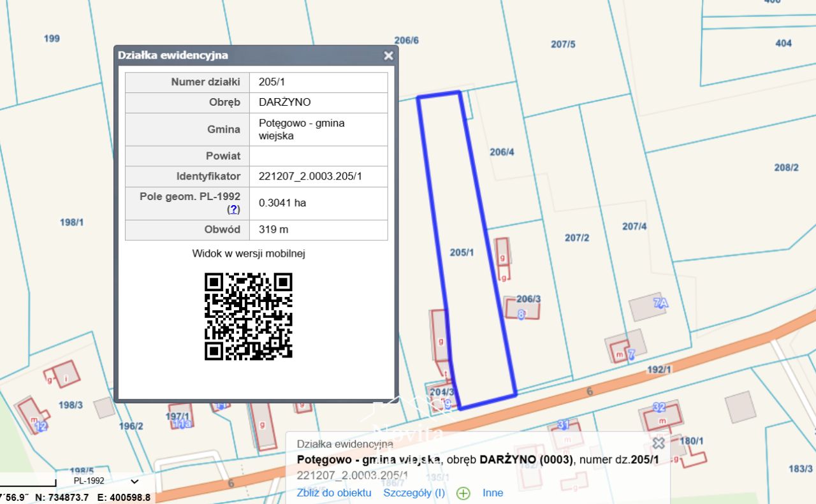The image size is (816, 504).
Task: Click the highlighted 205/1 parcel label on map
Action: coord(462,252)
